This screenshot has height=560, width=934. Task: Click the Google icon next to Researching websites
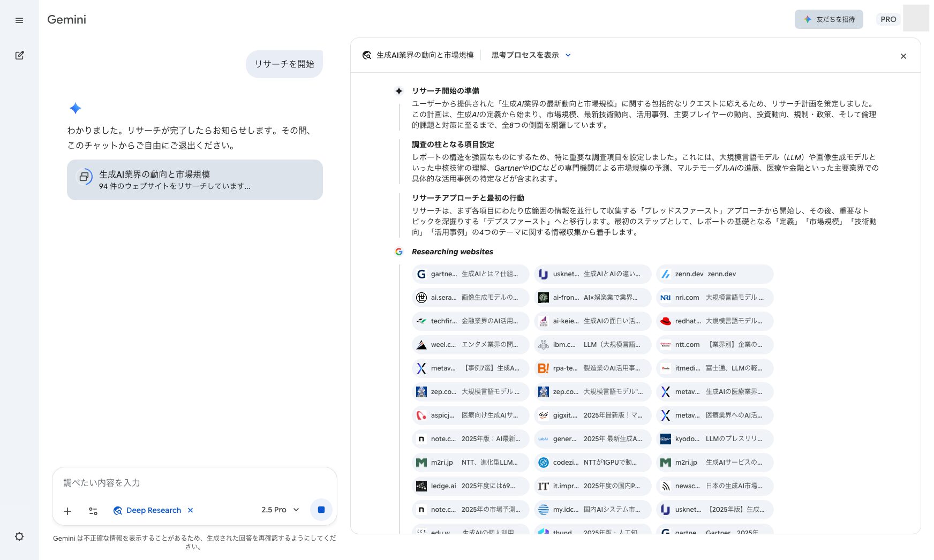(399, 252)
